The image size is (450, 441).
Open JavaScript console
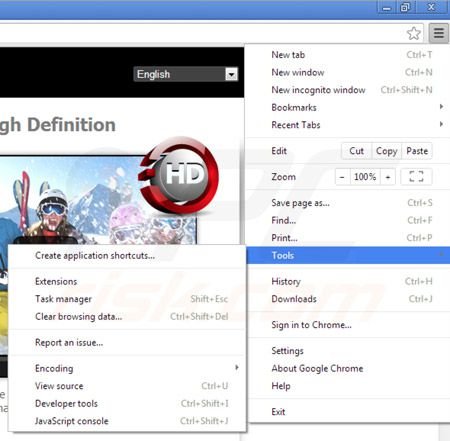pos(127,421)
